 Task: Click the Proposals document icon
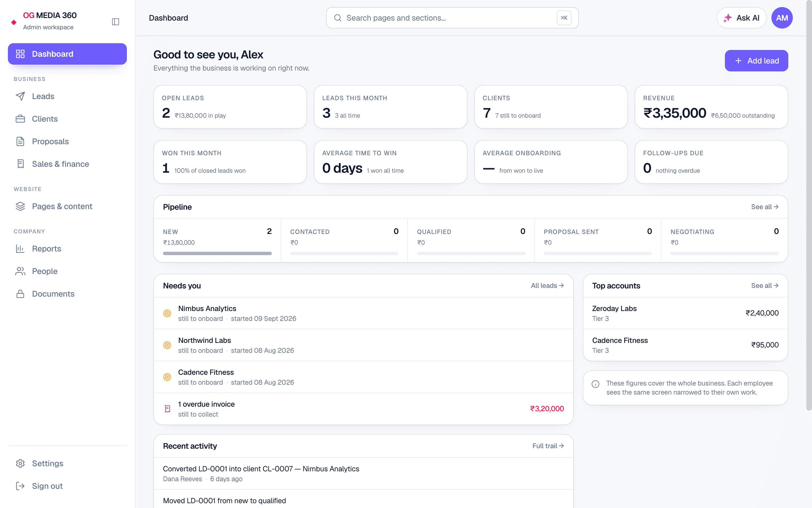click(x=21, y=141)
